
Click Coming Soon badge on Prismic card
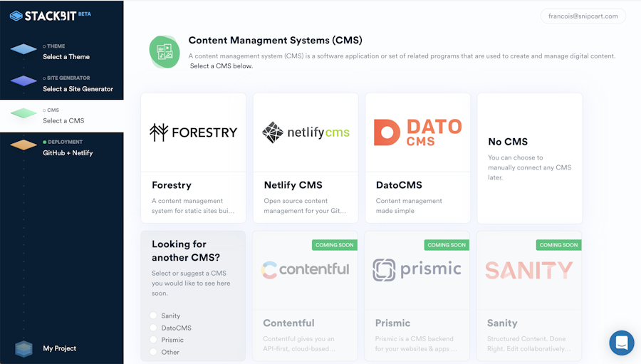[x=447, y=245]
